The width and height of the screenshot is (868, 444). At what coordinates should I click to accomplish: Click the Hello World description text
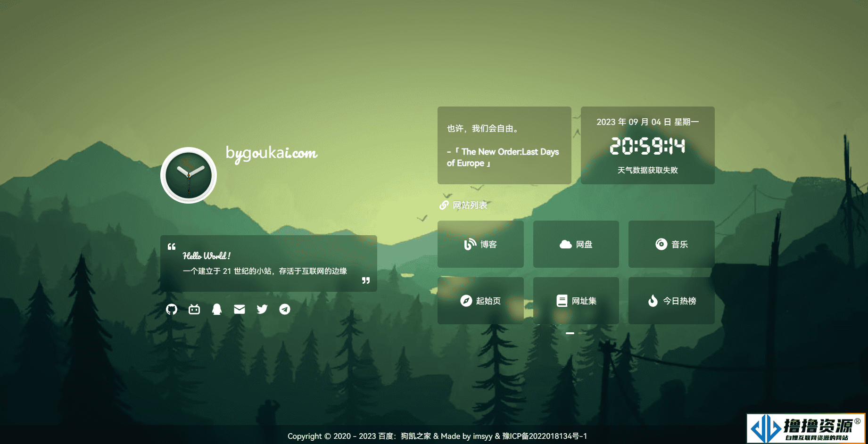coord(207,256)
